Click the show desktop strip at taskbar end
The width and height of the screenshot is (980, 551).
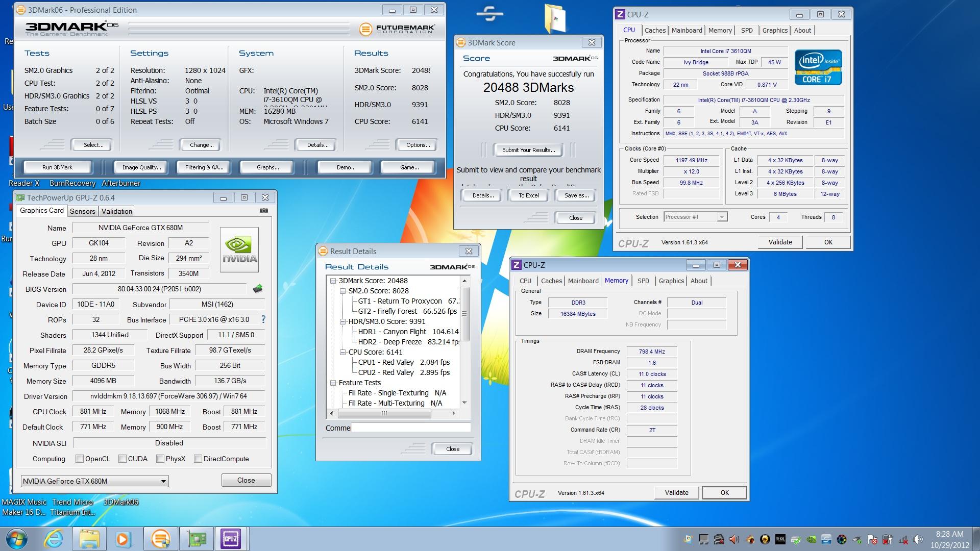click(x=975, y=539)
